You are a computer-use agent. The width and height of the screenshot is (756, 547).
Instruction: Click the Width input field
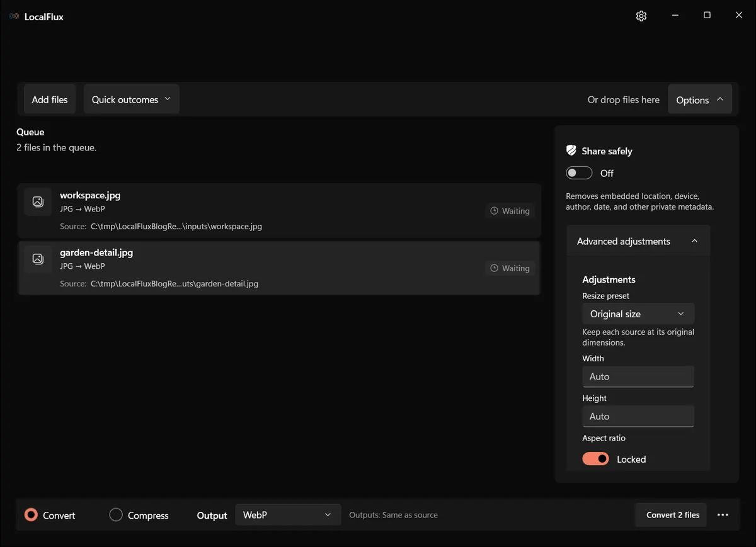coord(638,376)
